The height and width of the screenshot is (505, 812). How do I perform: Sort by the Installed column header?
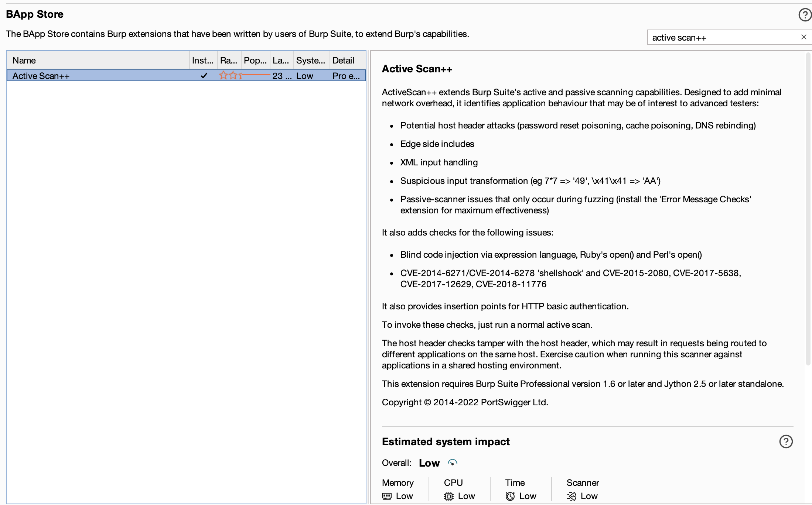point(203,60)
